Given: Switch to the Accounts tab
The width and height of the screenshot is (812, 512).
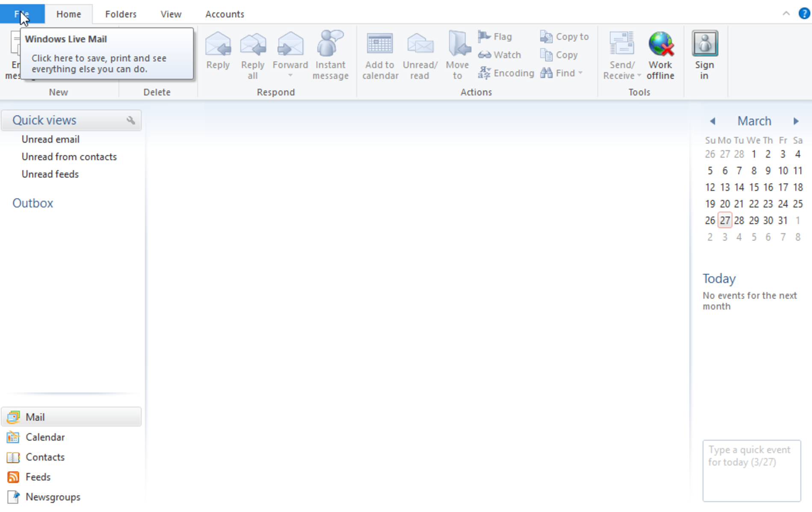Looking at the screenshot, I should click(x=225, y=14).
